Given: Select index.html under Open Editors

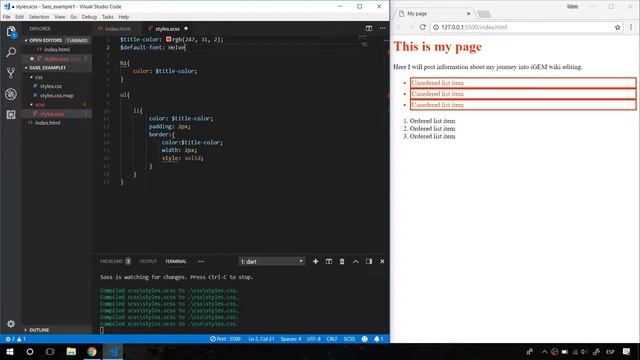Looking at the screenshot, I should tap(56, 49).
